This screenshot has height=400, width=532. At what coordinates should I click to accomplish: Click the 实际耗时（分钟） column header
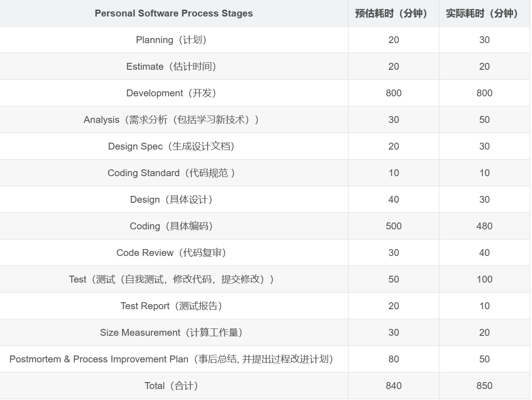point(484,13)
